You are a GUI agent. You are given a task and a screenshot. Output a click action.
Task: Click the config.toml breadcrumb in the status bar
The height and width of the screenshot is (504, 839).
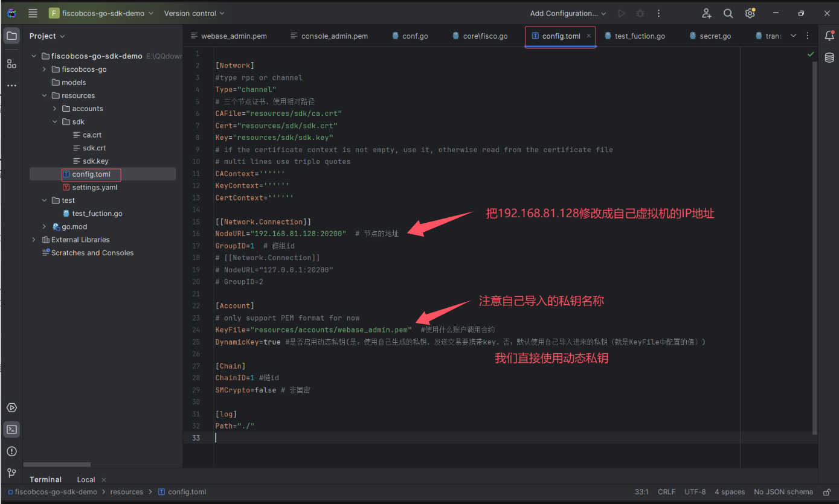click(x=182, y=492)
